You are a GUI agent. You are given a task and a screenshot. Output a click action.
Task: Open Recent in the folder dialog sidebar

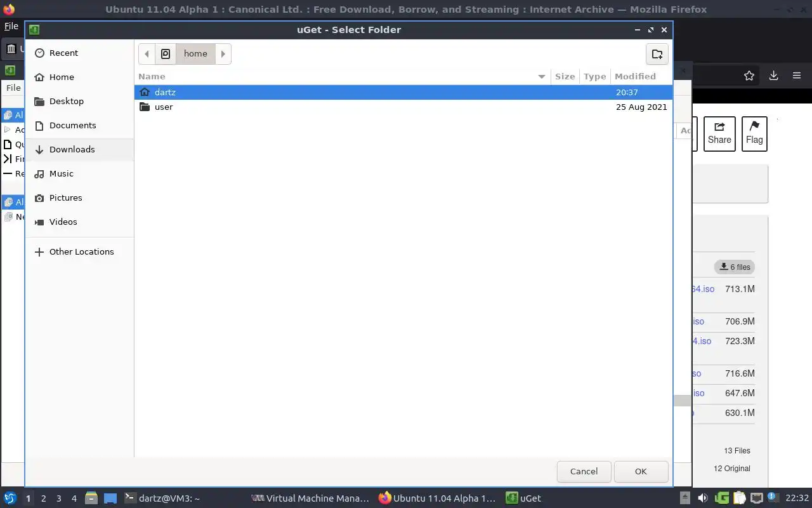pyautogui.click(x=80, y=53)
